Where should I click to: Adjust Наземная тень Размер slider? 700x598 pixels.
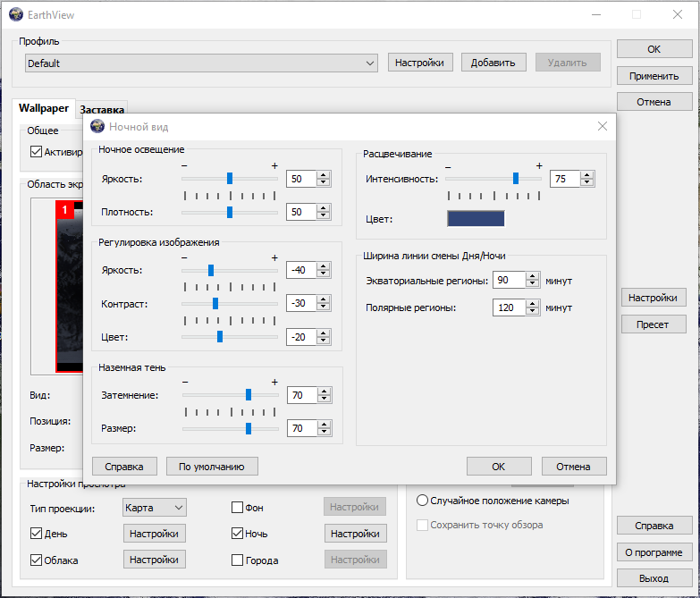tap(249, 428)
